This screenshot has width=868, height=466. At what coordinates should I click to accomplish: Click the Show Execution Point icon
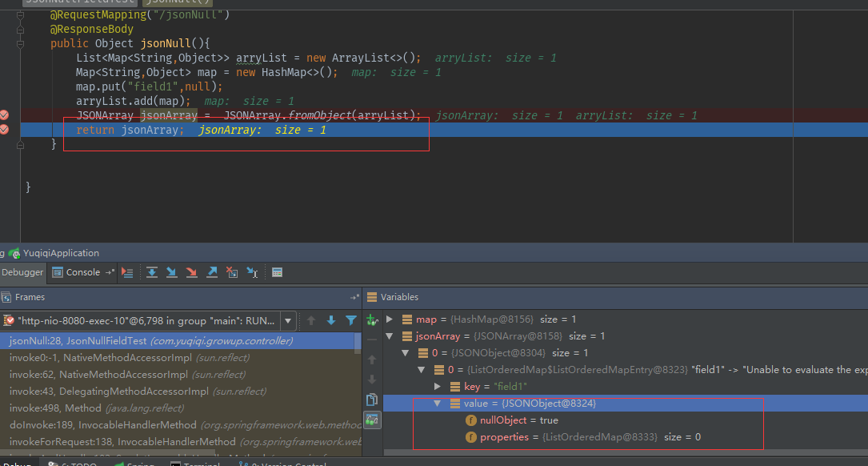point(127,272)
